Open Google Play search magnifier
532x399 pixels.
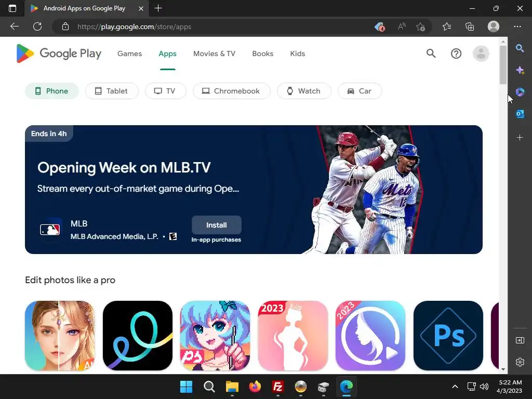pyautogui.click(x=431, y=54)
